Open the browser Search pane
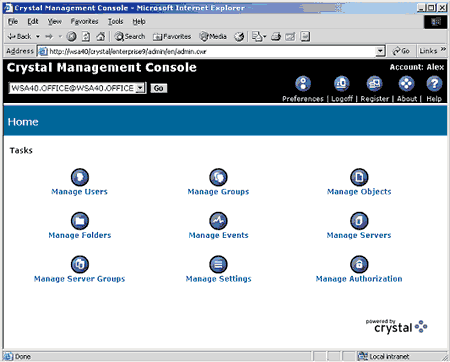Screen dimensions: 450x362 (130, 36)
